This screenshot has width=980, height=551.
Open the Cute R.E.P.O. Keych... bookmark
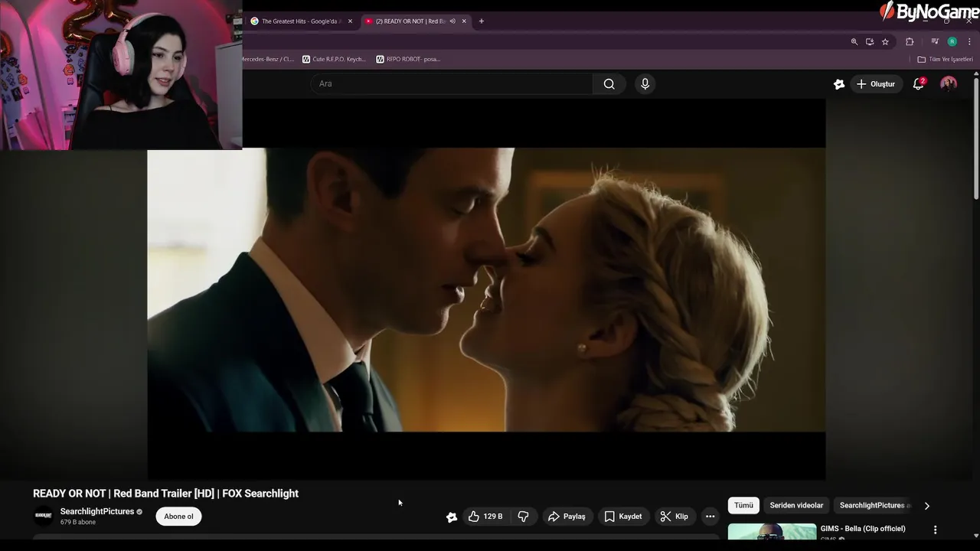click(x=334, y=59)
